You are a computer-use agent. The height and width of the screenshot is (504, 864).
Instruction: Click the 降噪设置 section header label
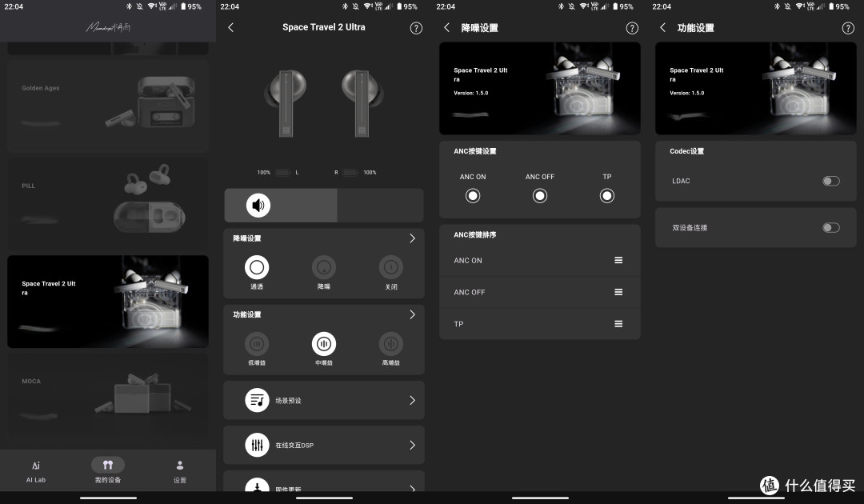click(x=247, y=238)
